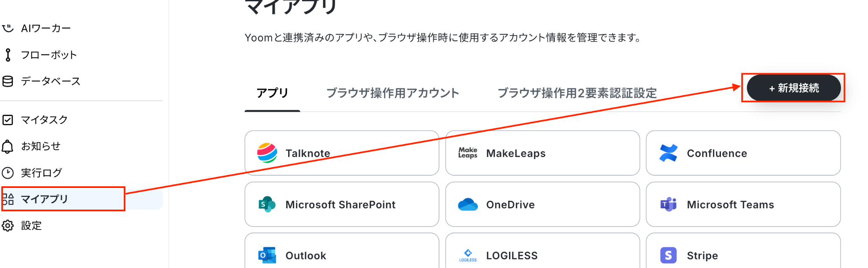Click the AIワーカー smiley icon
The width and height of the screenshot is (868, 268).
pyautogui.click(x=8, y=28)
